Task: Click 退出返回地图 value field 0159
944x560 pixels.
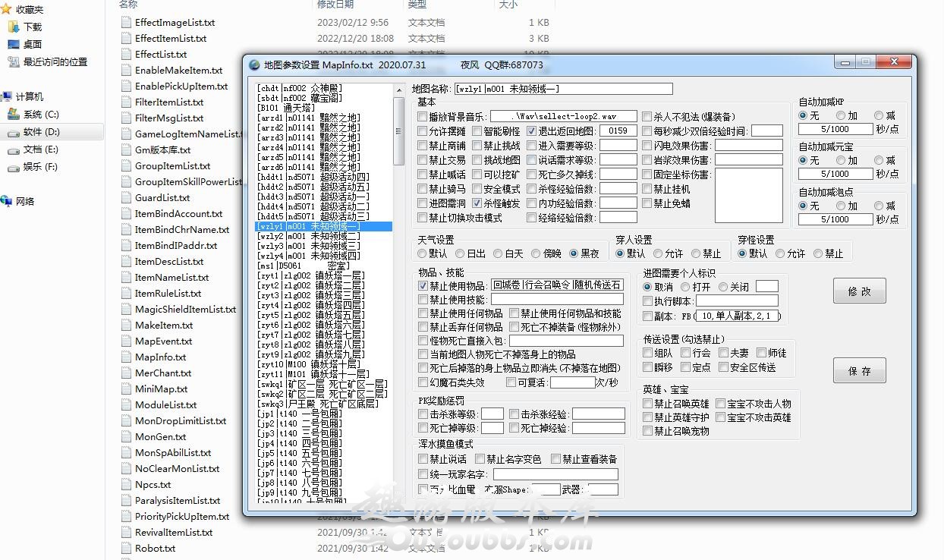Action: [x=618, y=131]
